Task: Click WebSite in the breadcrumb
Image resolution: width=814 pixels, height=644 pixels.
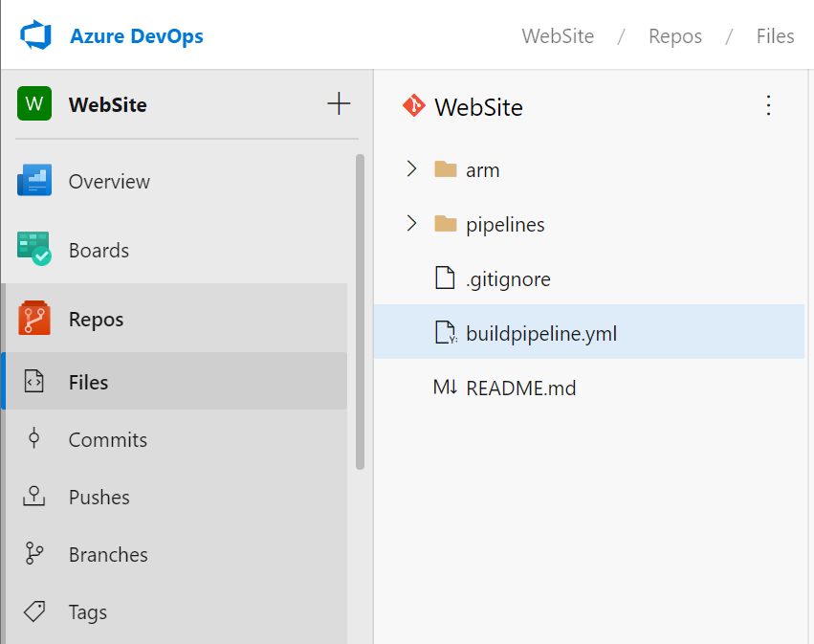Action: 558,36
